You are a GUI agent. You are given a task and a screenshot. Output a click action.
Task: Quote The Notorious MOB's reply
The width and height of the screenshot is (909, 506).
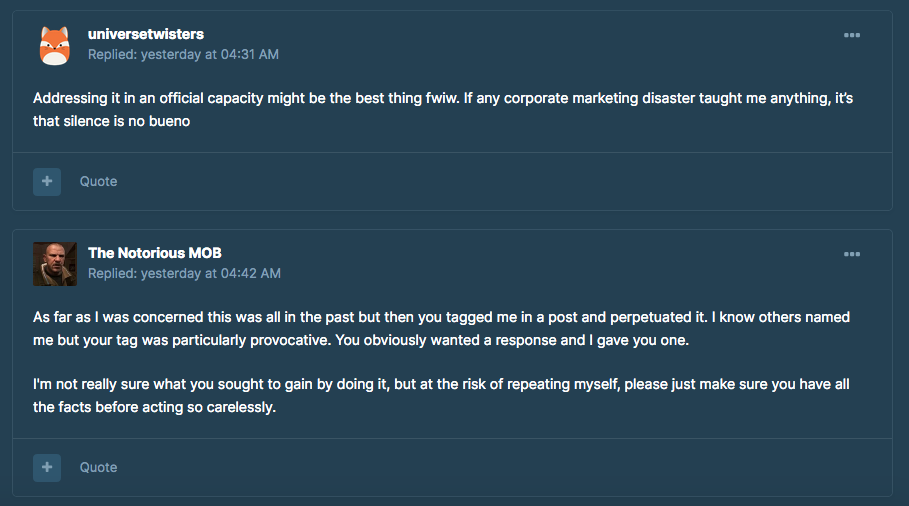[x=99, y=467]
